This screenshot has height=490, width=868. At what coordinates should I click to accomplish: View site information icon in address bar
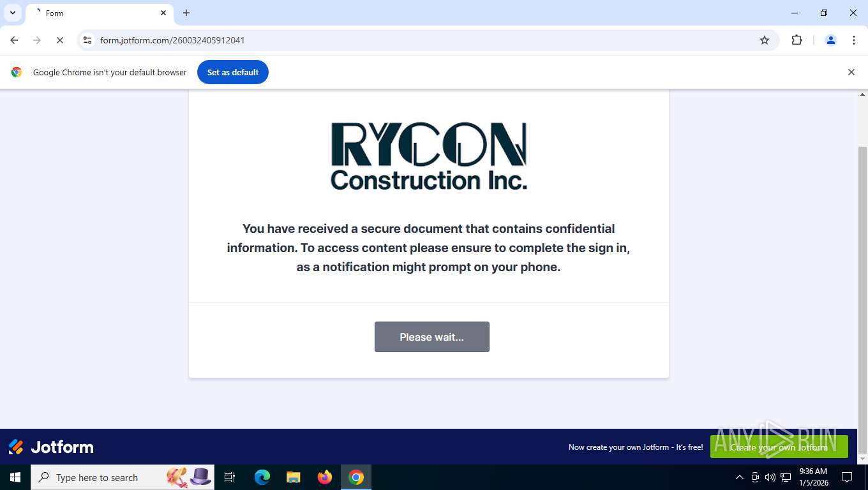[x=87, y=40]
